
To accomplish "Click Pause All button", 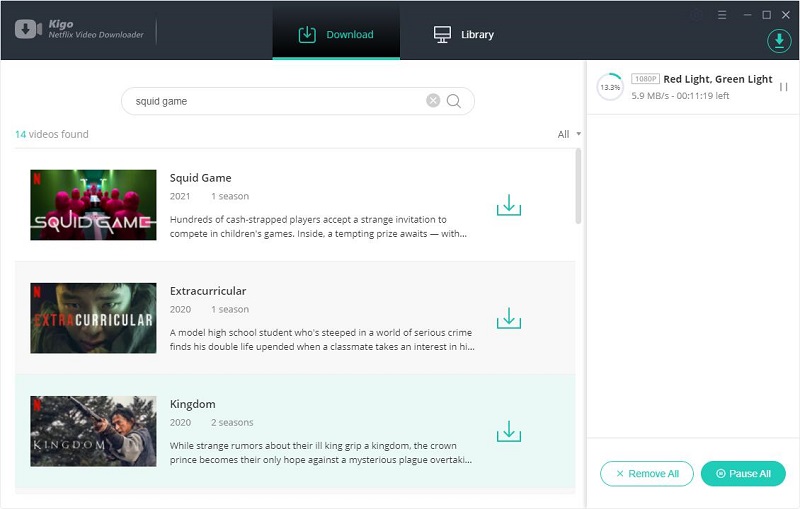I will click(743, 474).
